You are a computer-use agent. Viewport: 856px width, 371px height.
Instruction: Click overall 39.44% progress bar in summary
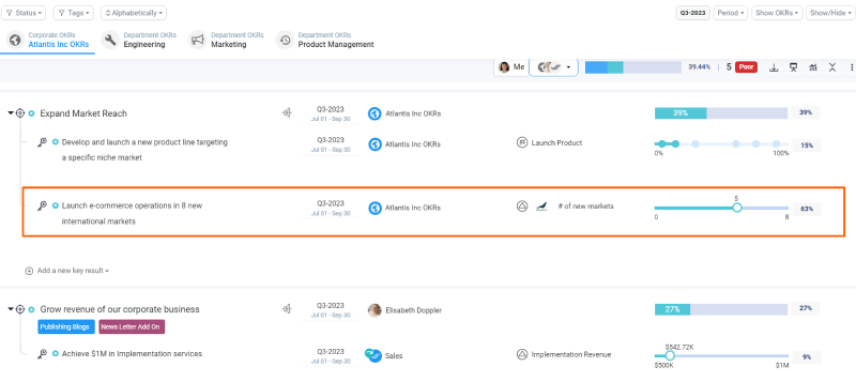633,67
